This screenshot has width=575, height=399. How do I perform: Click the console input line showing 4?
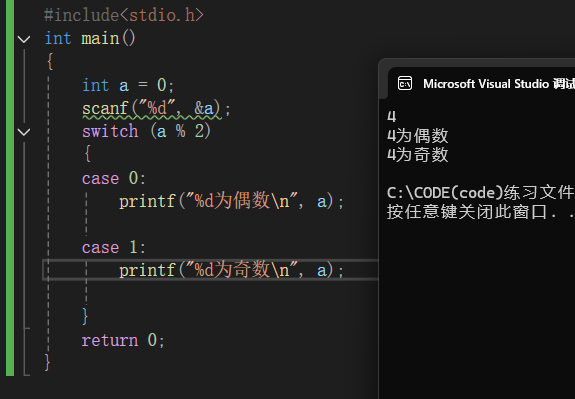coord(392,117)
